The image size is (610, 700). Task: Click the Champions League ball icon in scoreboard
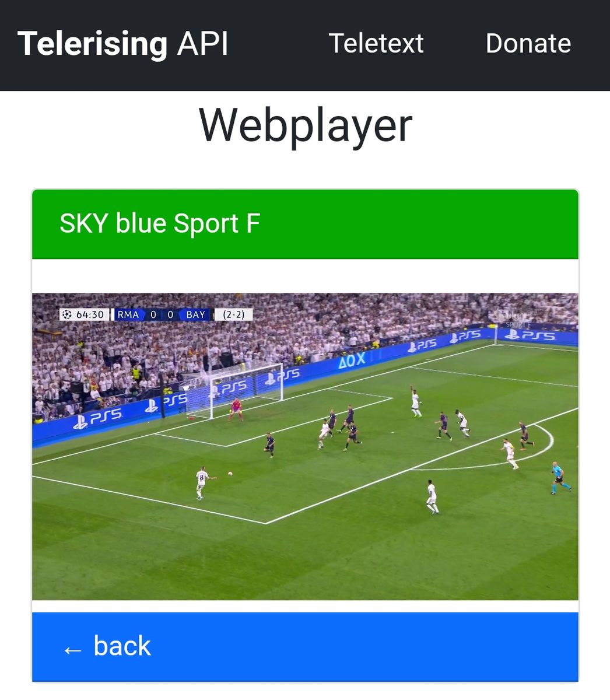[x=66, y=314]
